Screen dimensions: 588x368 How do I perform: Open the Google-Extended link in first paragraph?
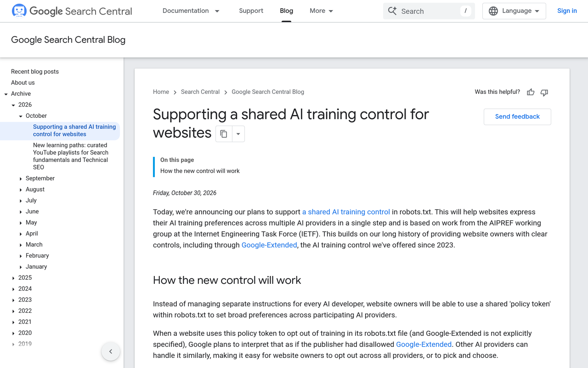(269, 245)
